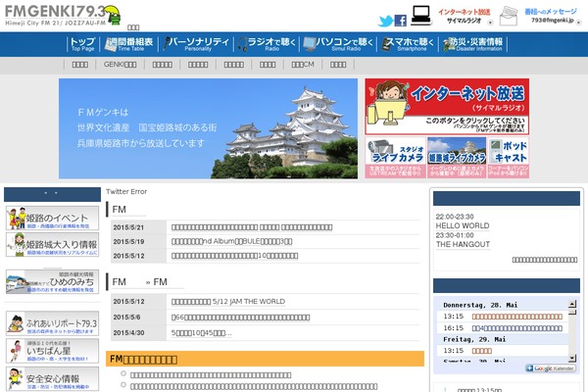Select second radio option under orange FM header

tap(123, 385)
